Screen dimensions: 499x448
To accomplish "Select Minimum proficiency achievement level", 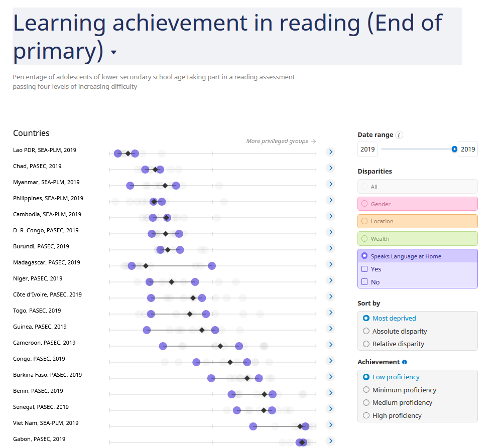I will pos(366,390).
